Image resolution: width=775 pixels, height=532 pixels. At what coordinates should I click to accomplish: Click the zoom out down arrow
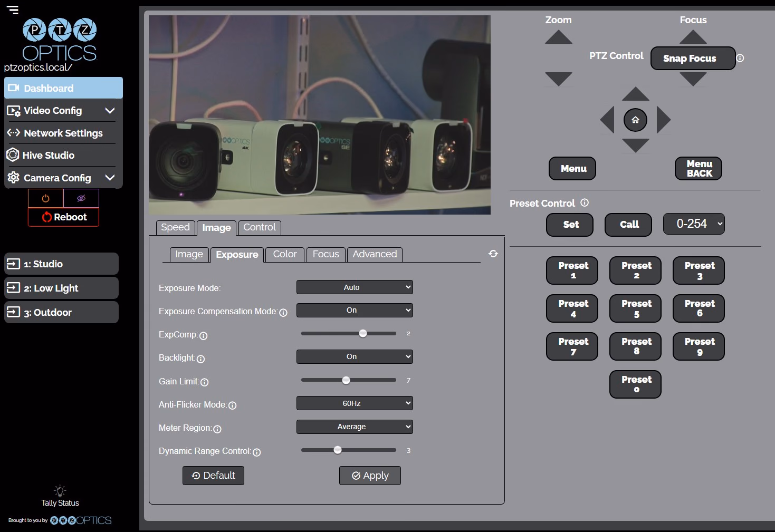coord(558,79)
